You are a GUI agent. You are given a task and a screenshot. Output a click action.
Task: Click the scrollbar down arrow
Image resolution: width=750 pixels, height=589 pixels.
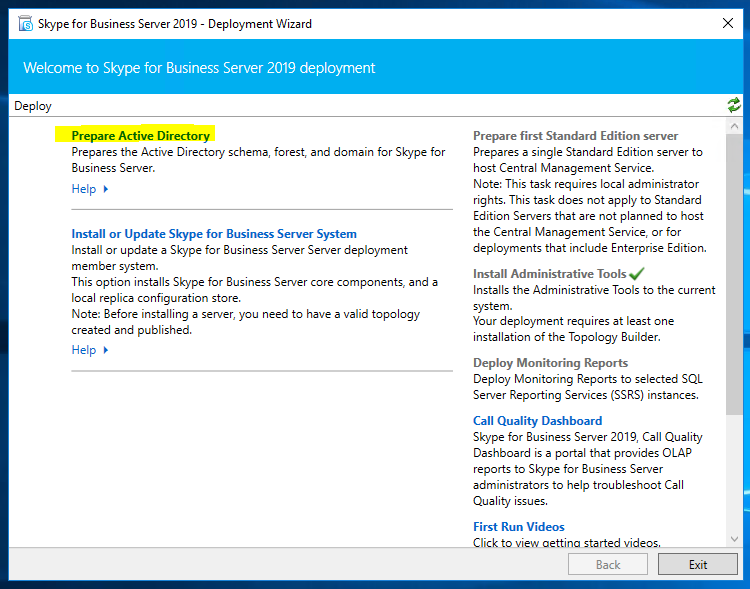point(734,539)
